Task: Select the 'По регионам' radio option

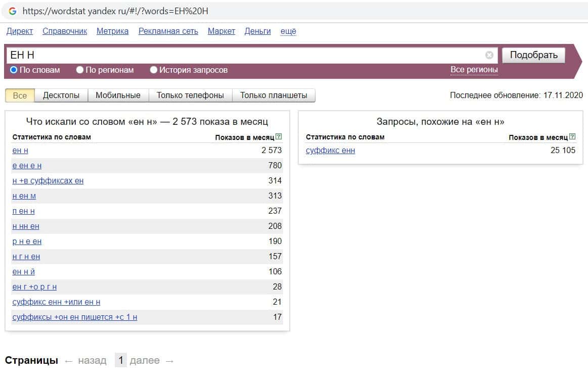Action: click(80, 70)
